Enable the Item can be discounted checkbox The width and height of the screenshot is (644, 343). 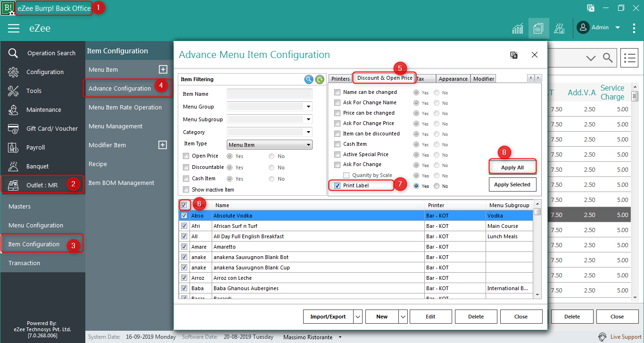pos(337,134)
